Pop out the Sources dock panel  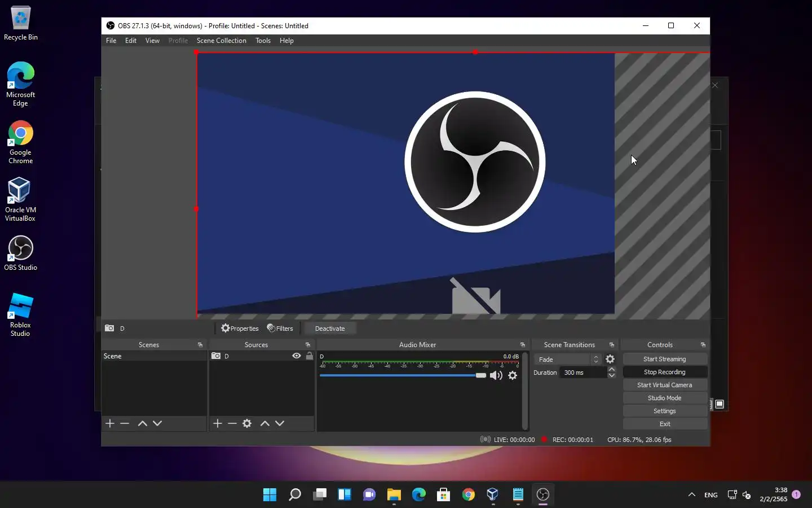tap(308, 345)
